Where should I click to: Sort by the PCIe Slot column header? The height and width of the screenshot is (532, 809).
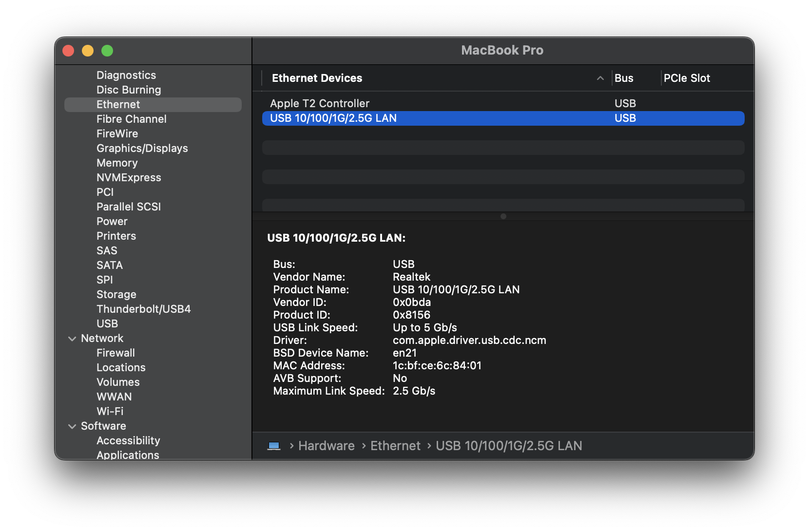coord(687,78)
